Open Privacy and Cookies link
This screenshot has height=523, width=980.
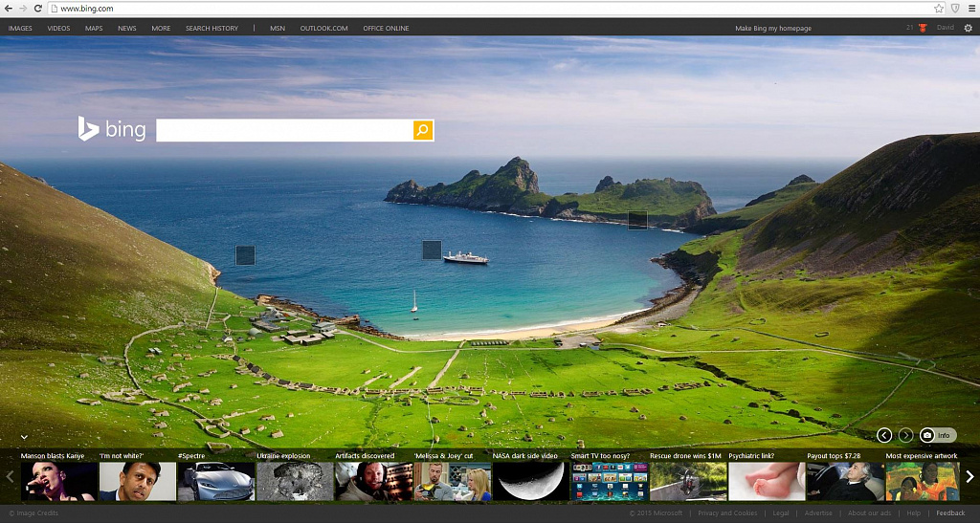click(x=727, y=513)
